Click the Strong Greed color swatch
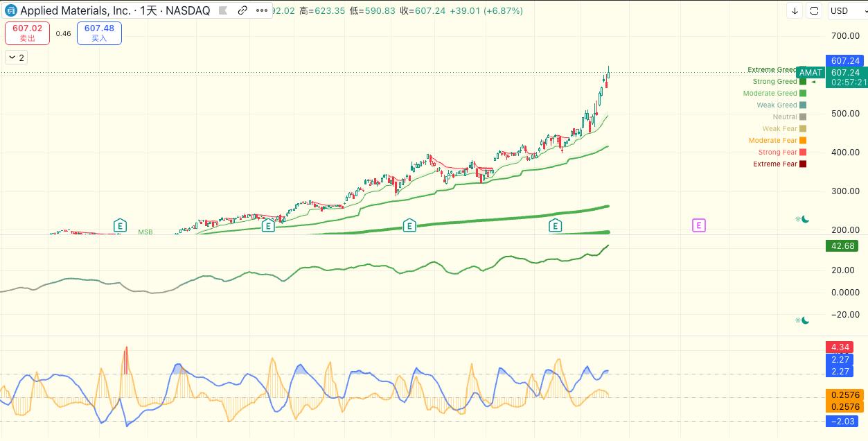This screenshot has height=441, width=868. pyautogui.click(x=803, y=82)
